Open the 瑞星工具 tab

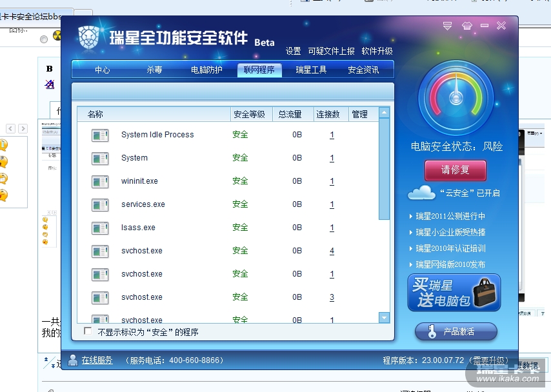[x=311, y=70]
